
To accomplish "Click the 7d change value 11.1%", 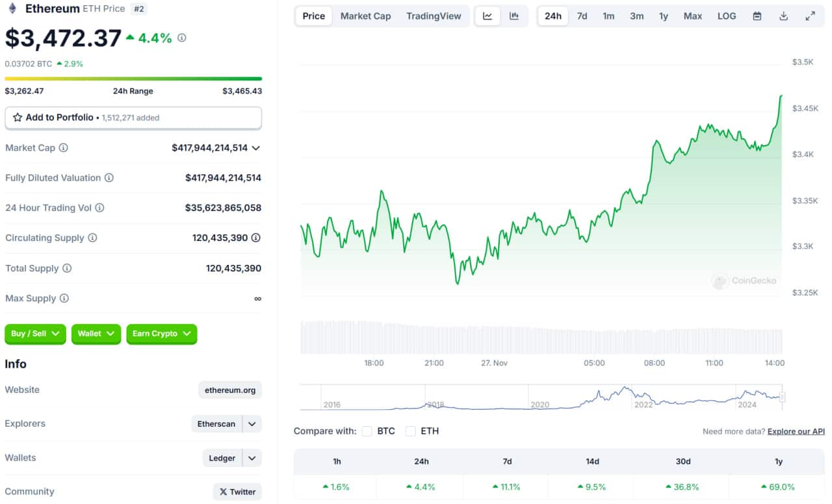I will coord(507,487).
